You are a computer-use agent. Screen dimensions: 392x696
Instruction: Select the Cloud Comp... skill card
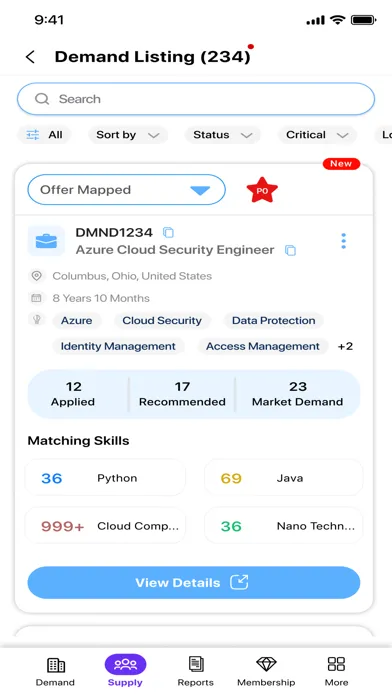tap(105, 526)
